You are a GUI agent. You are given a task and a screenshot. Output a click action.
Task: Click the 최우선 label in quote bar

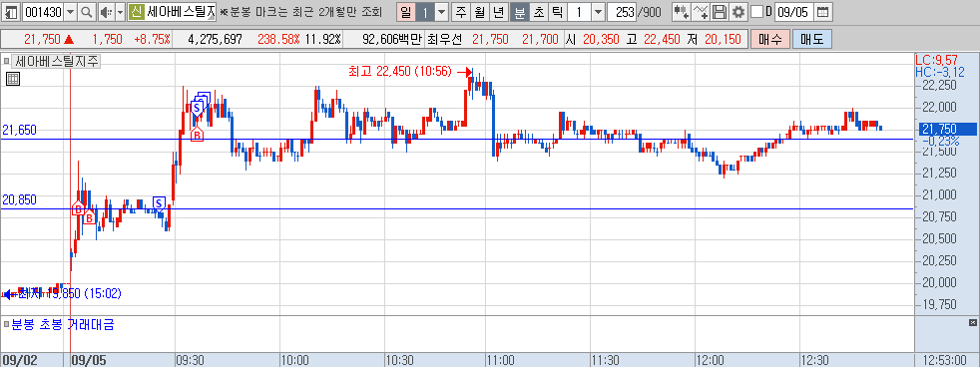(444, 39)
